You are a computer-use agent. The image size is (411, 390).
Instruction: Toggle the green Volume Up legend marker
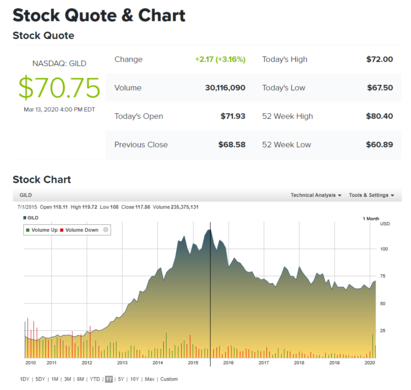pyautogui.click(x=28, y=230)
